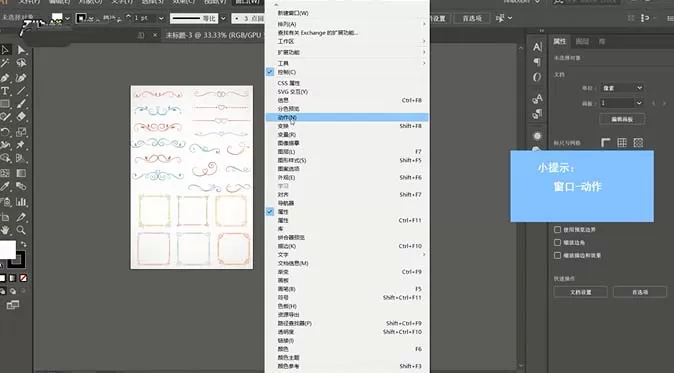The height and width of the screenshot is (373, 674).
Task: Select the Eraser tool
Action: click(21, 116)
